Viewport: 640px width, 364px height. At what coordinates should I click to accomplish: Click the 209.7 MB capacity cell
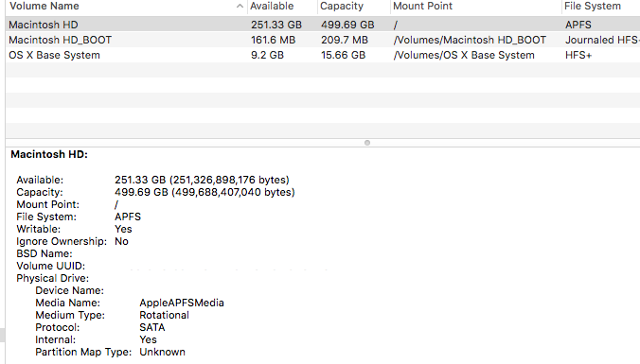345,40
